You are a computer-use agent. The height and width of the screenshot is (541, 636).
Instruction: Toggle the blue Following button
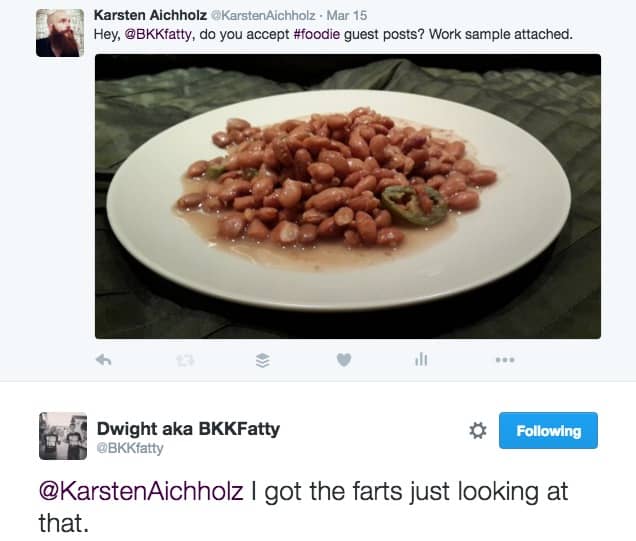(548, 431)
